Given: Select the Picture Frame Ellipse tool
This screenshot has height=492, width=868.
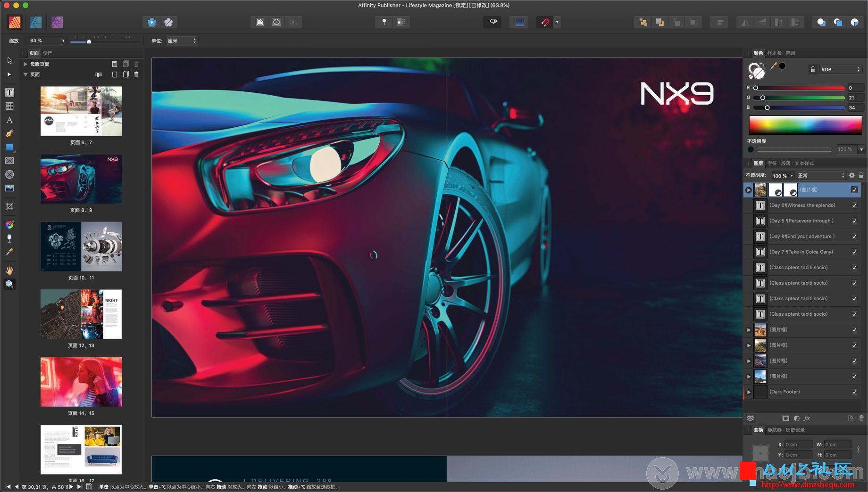Looking at the screenshot, I should pyautogui.click(x=9, y=174).
